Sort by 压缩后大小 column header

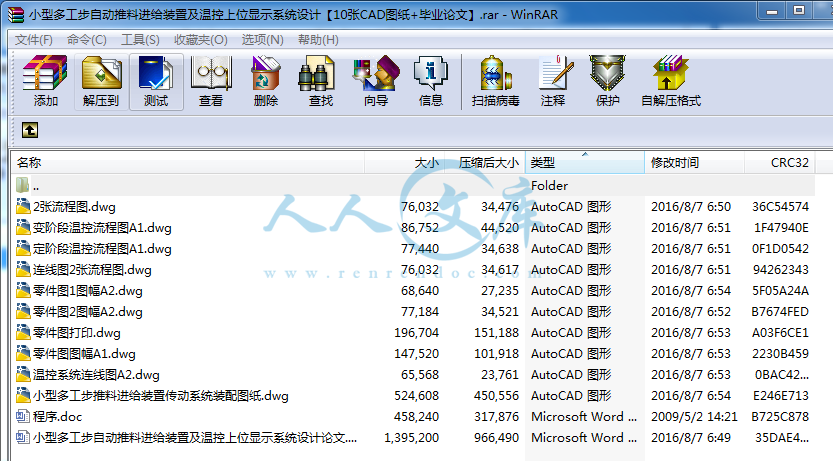pyautogui.click(x=485, y=163)
